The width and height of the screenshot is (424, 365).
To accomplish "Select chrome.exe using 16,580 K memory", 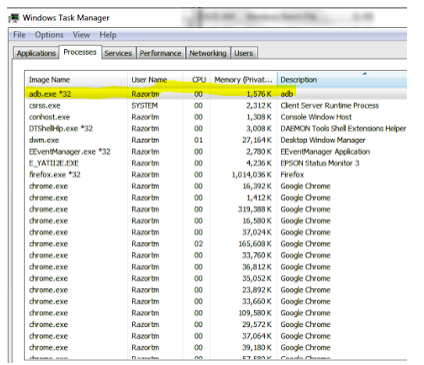I will 216,221.
